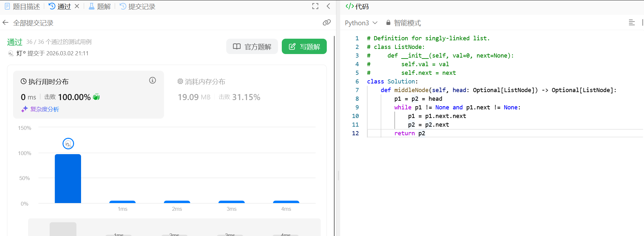Image resolution: width=644 pixels, height=236 pixels.
Task: Click the tall 0ms bar in the chart
Action: coord(68,178)
